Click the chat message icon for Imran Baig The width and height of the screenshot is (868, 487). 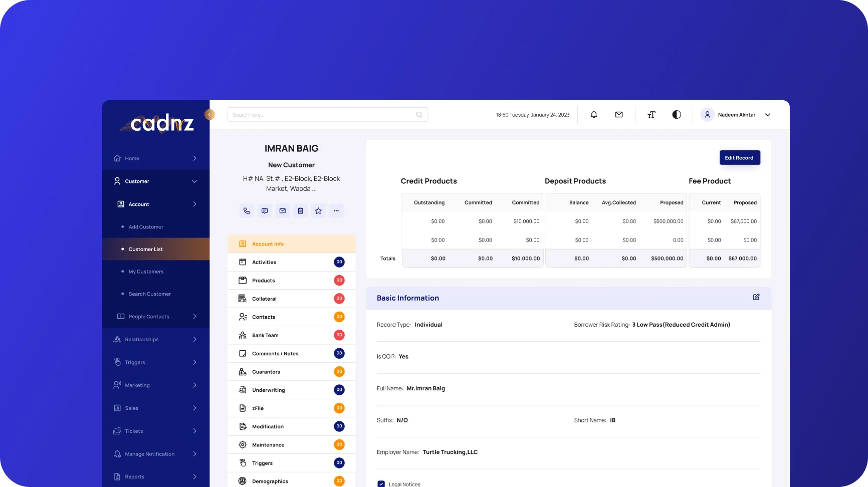click(x=265, y=211)
